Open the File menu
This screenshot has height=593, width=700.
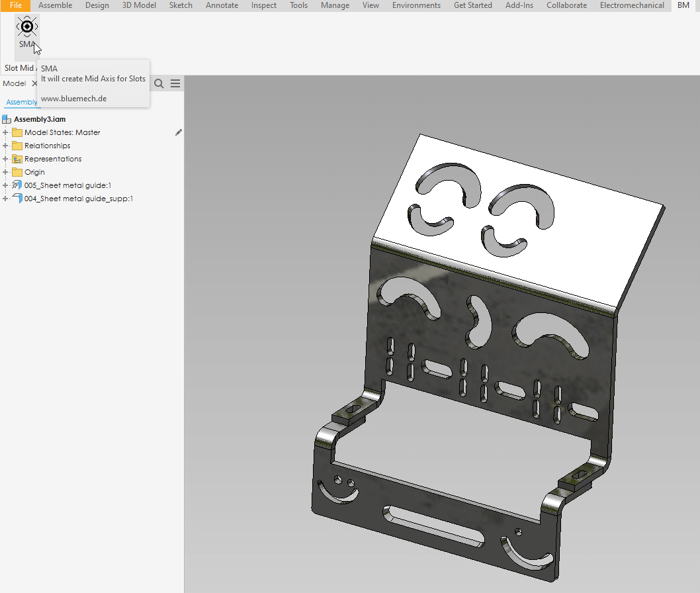(15, 5)
